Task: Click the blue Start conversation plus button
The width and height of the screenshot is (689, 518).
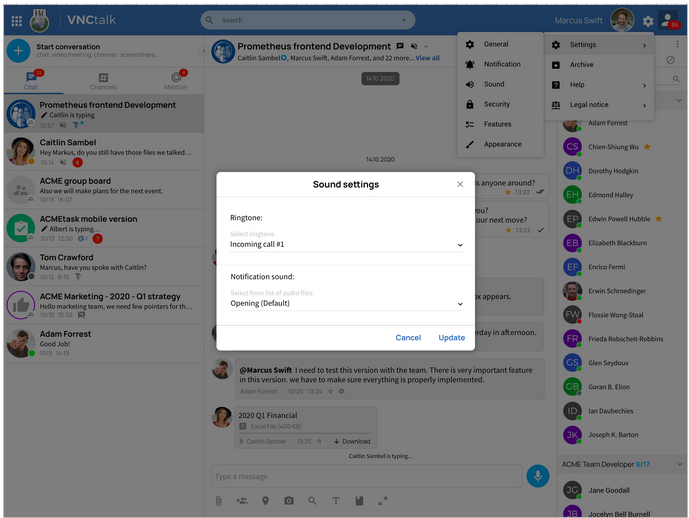Action: point(18,51)
